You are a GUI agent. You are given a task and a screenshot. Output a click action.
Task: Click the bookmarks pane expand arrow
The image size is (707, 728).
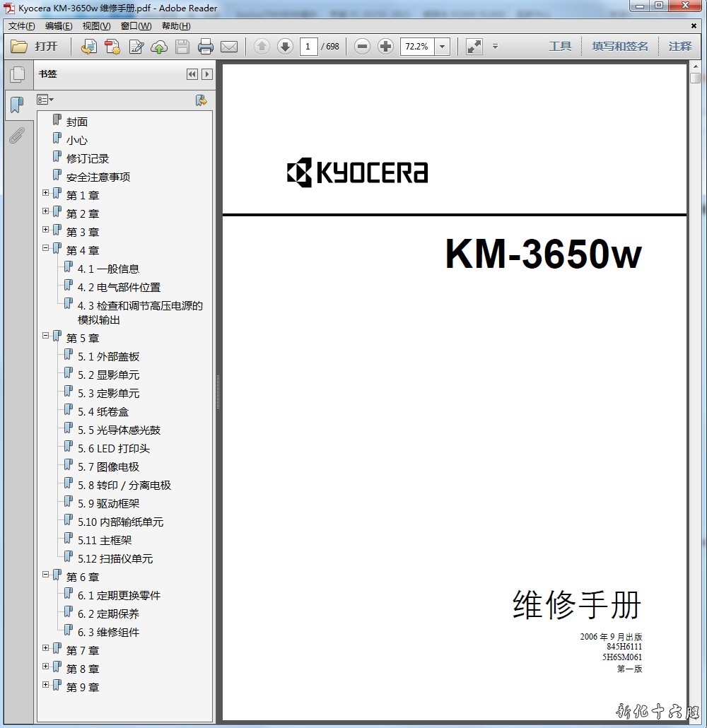[207, 74]
